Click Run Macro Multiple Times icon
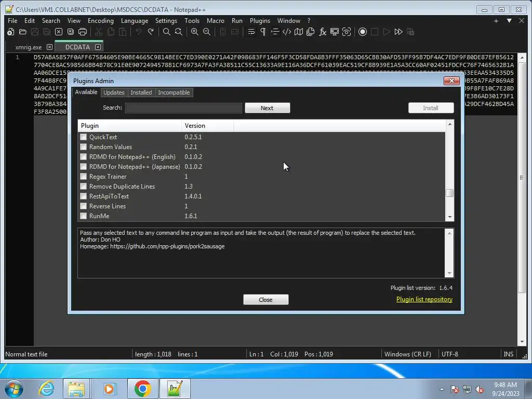The image size is (532, 399). pos(398,32)
